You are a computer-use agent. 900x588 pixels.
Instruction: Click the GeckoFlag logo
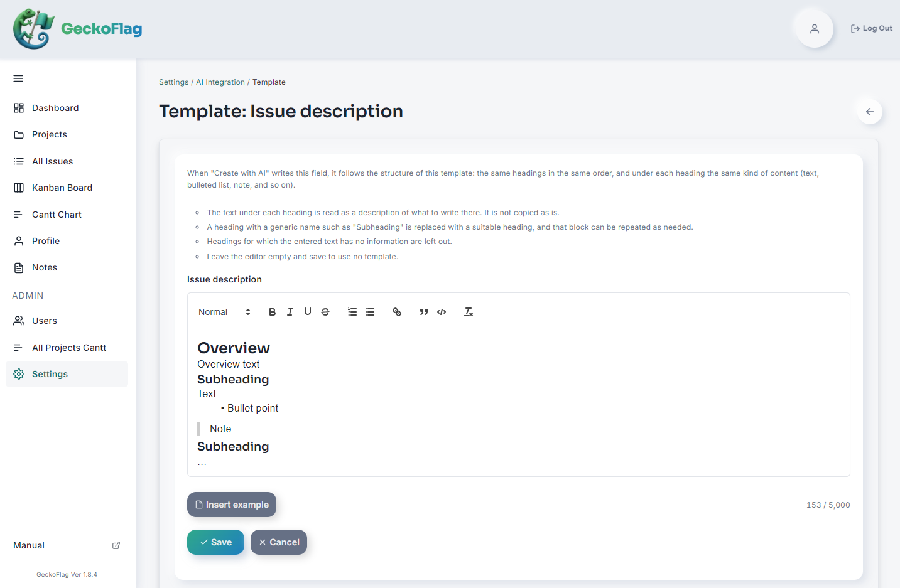point(78,29)
